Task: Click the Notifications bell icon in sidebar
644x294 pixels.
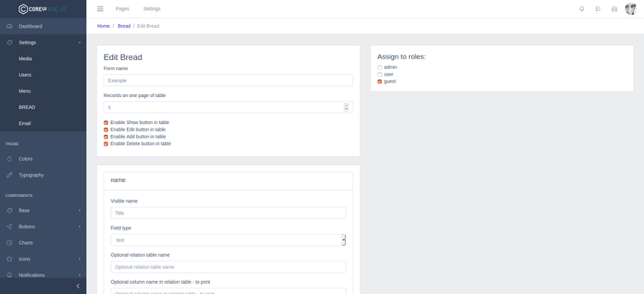Action: [x=9, y=275]
